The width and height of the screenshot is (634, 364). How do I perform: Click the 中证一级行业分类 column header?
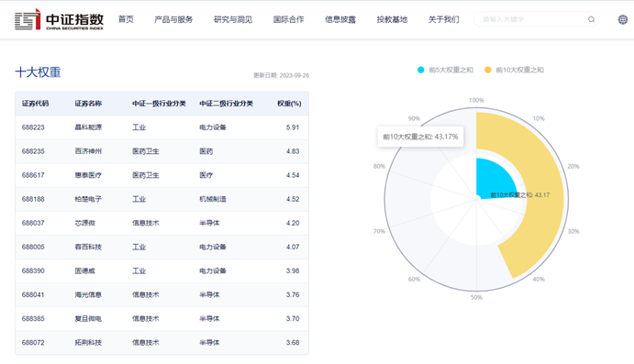click(159, 104)
